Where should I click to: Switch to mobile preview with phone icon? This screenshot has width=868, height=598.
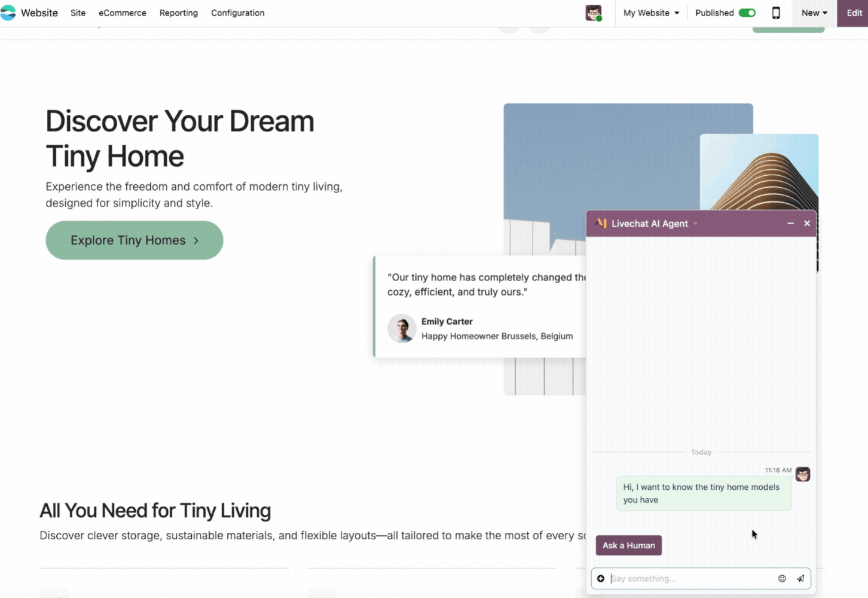(x=775, y=13)
